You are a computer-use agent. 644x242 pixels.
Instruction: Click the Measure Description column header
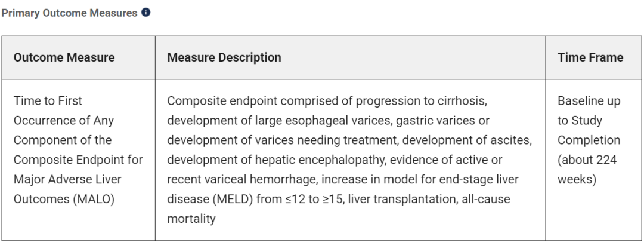click(224, 57)
